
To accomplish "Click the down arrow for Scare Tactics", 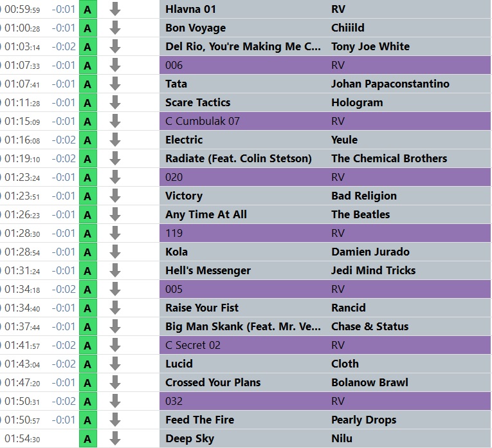I will click(115, 102).
